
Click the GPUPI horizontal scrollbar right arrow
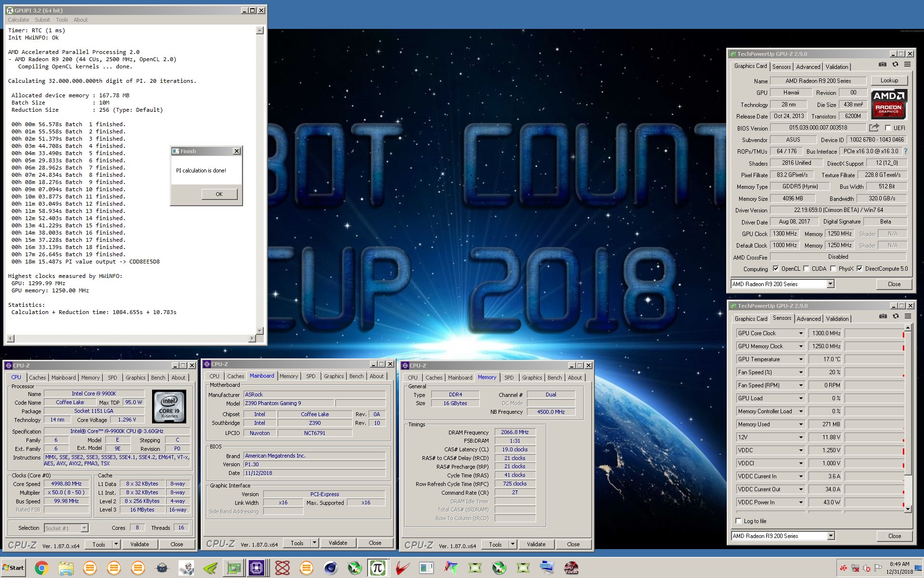tap(252, 339)
